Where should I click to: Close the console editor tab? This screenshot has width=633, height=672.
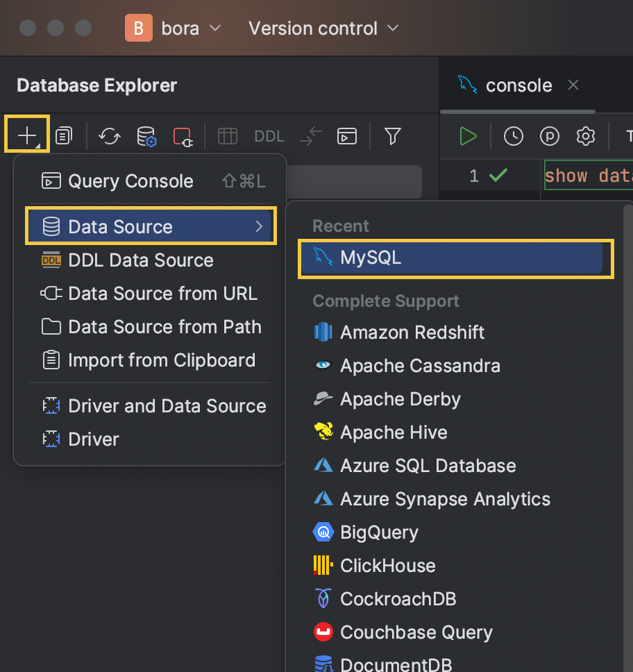pos(573,85)
